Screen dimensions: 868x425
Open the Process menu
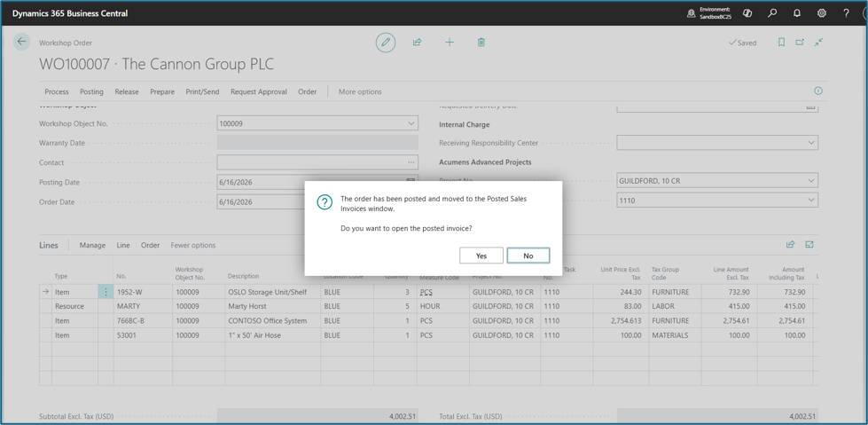click(x=57, y=92)
